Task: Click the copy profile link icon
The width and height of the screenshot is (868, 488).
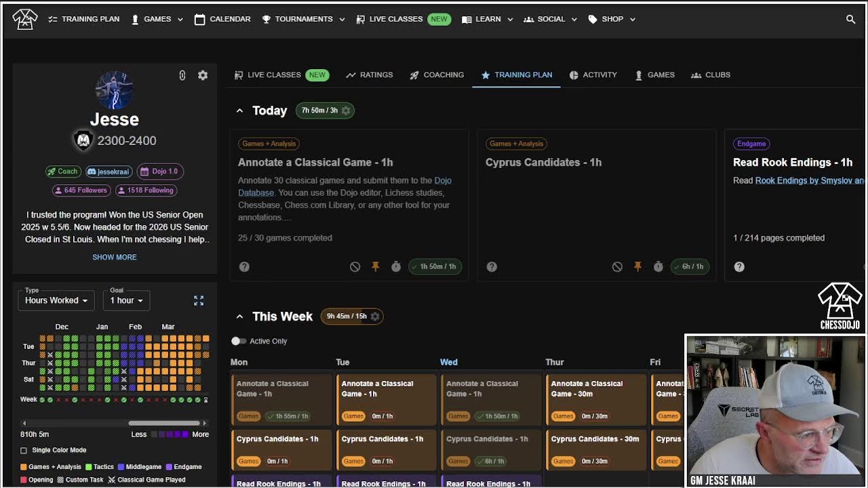Action: 182,75
